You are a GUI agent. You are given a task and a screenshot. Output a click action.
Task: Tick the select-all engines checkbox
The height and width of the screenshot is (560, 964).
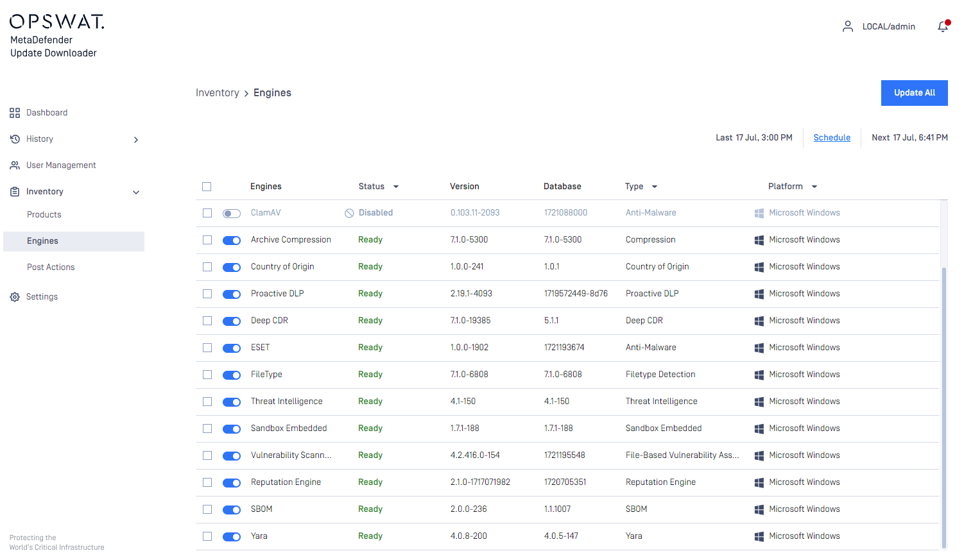click(207, 187)
